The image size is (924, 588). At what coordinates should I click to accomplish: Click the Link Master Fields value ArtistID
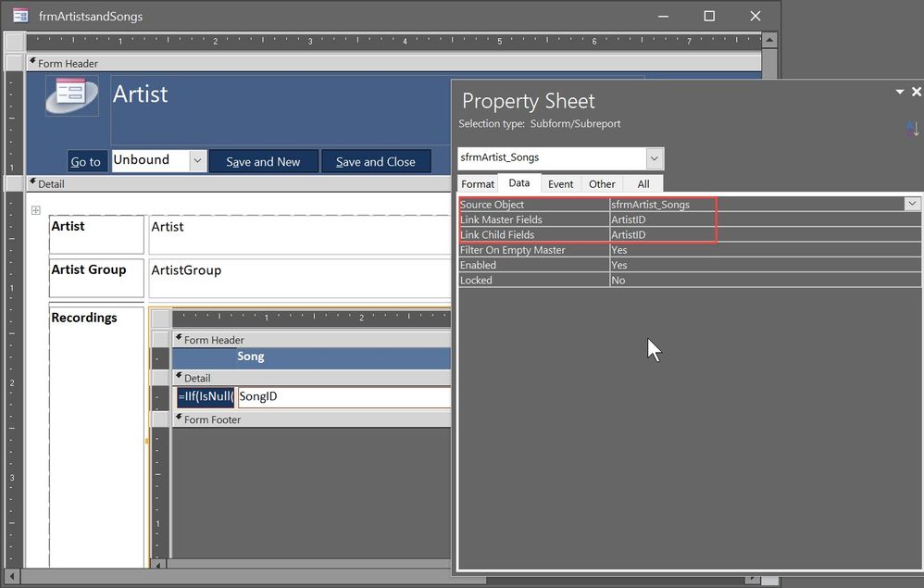(765, 219)
